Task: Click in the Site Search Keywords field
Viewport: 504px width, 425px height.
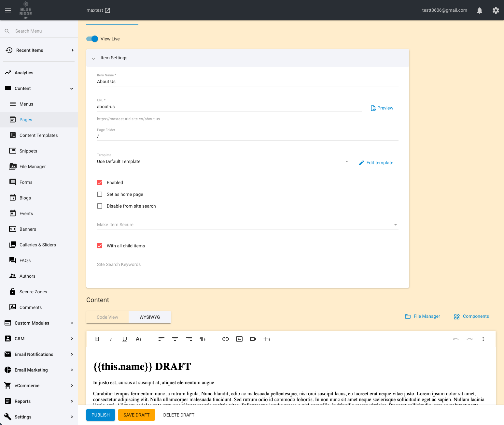Action: coord(247,264)
